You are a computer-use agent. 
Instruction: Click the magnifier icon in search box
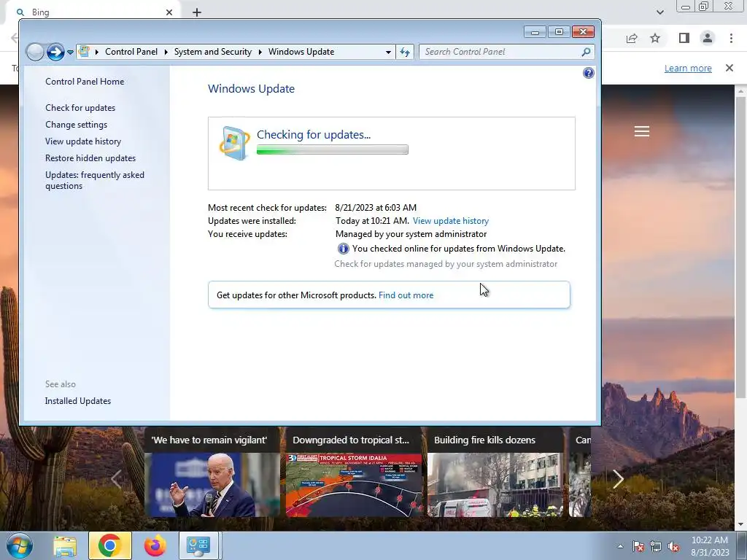pos(586,52)
